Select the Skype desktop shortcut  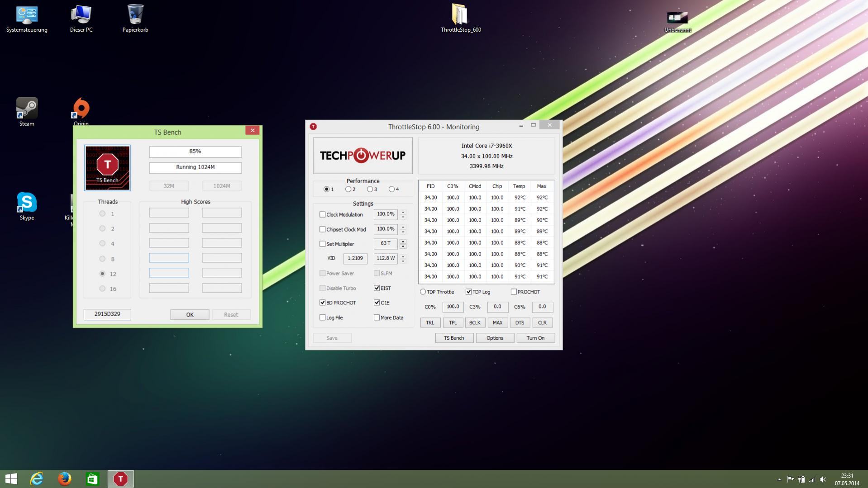coord(27,206)
